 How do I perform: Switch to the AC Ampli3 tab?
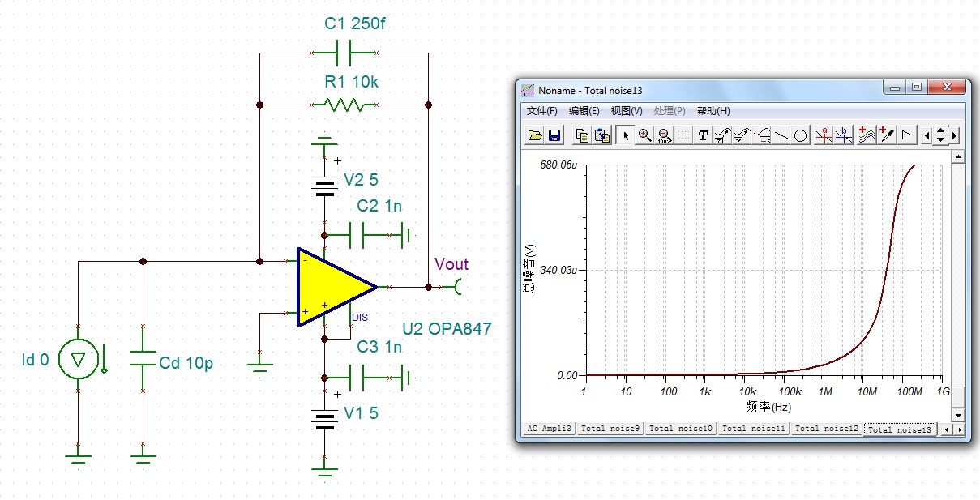click(549, 429)
